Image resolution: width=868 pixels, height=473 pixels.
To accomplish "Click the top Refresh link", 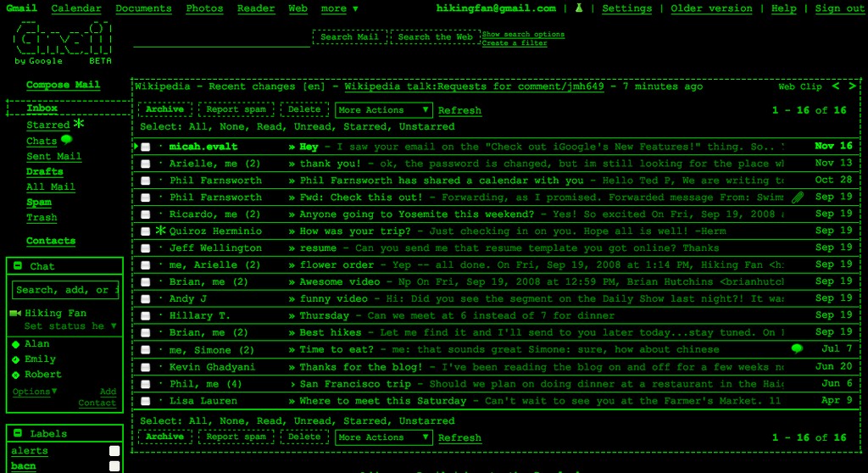I will [459, 110].
